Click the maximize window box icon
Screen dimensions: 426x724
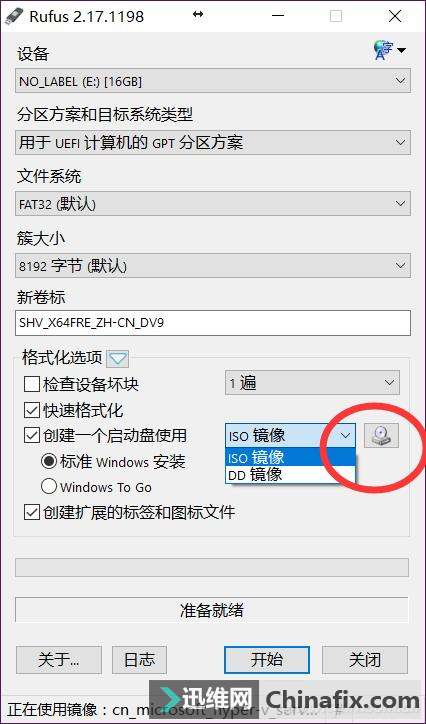pos(336,16)
